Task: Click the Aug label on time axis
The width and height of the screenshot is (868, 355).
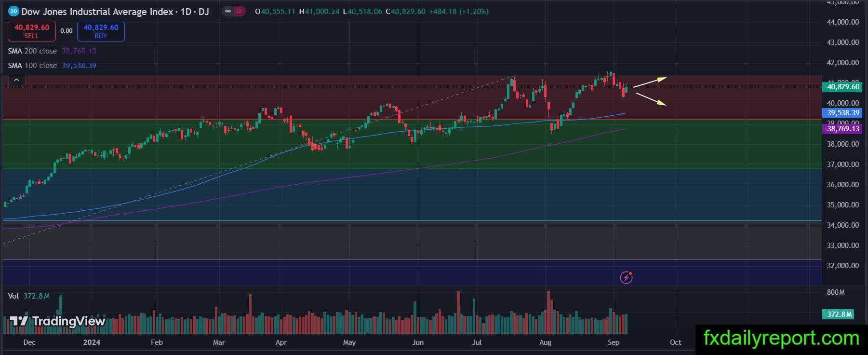Action: (x=545, y=342)
